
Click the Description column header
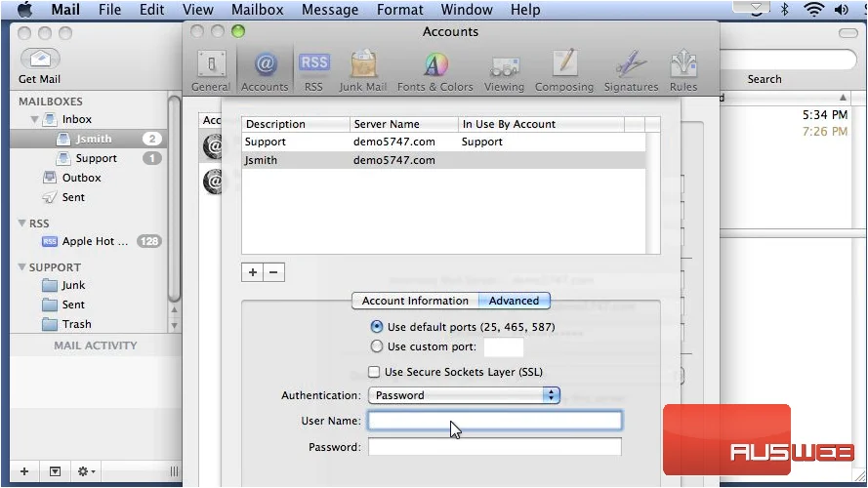pyautogui.click(x=296, y=124)
